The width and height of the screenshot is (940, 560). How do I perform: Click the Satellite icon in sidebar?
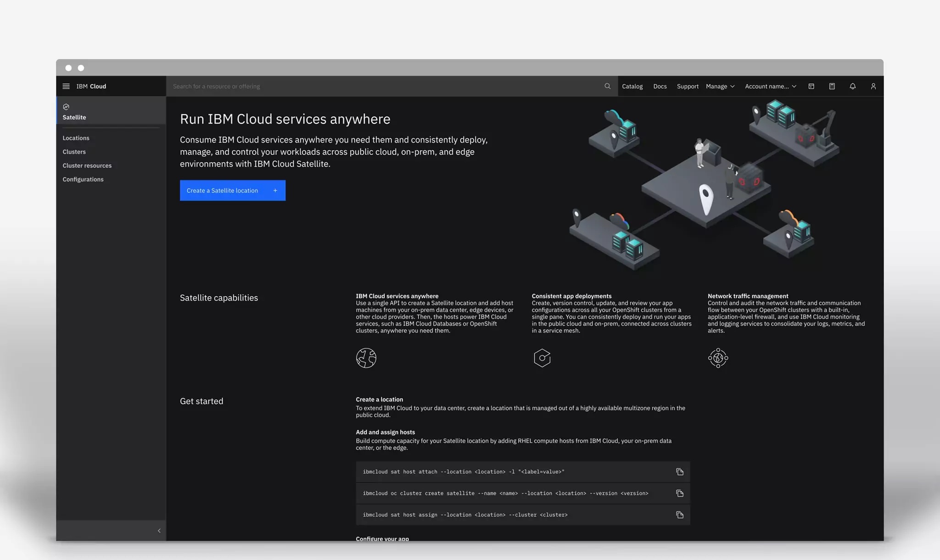(66, 107)
